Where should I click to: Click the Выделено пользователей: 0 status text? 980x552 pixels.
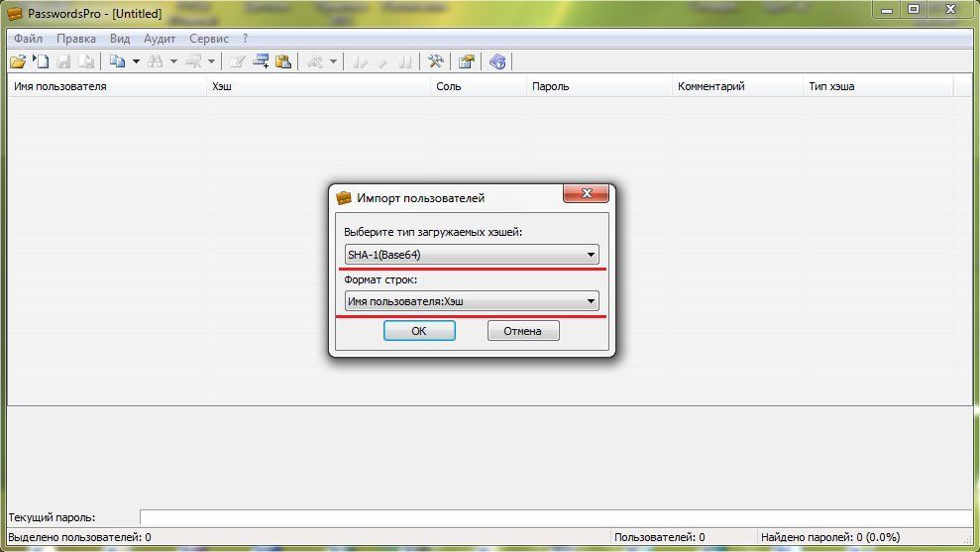79,537
